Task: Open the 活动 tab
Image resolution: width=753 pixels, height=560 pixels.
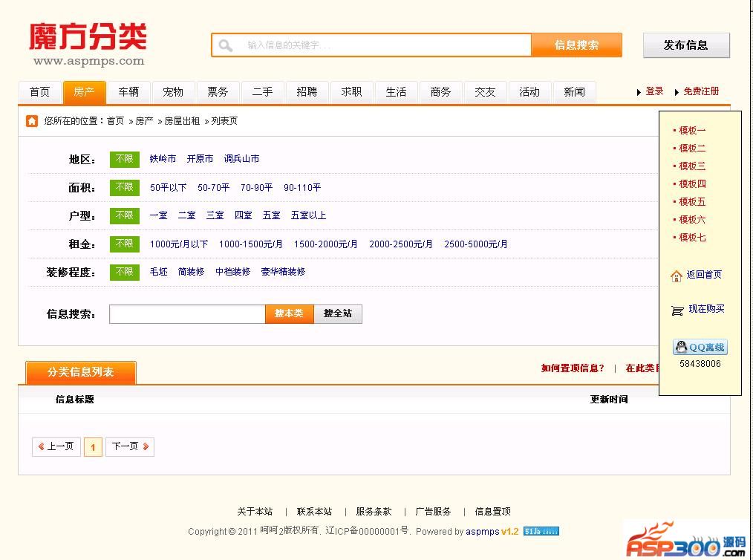Action: click(529, 92)
